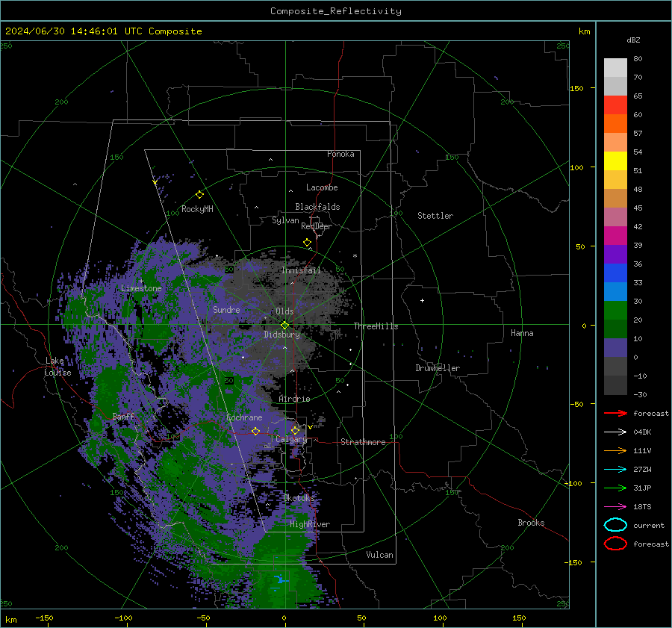Click the Okotoks label
Screen dimensions: 672x628
(299, 497)
